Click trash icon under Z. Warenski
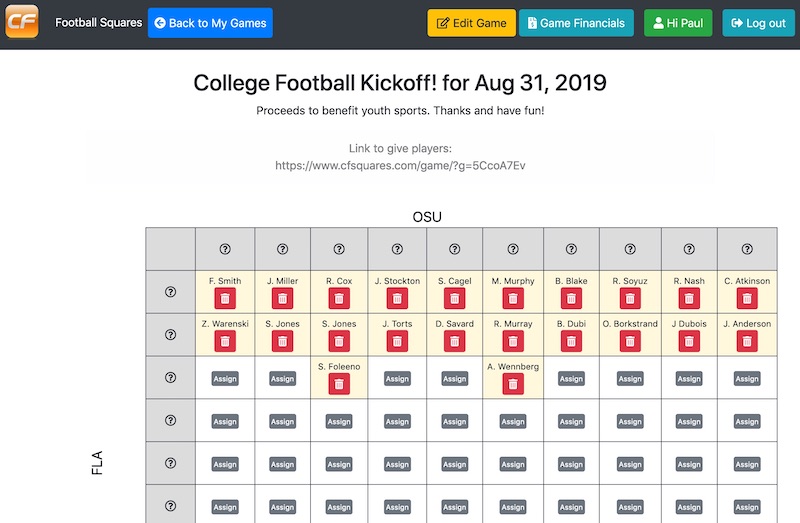 [225, 341]
